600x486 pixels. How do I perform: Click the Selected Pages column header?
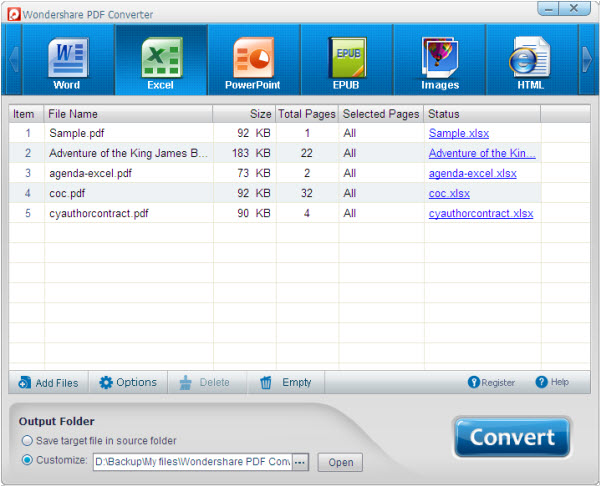pos(381,114)
